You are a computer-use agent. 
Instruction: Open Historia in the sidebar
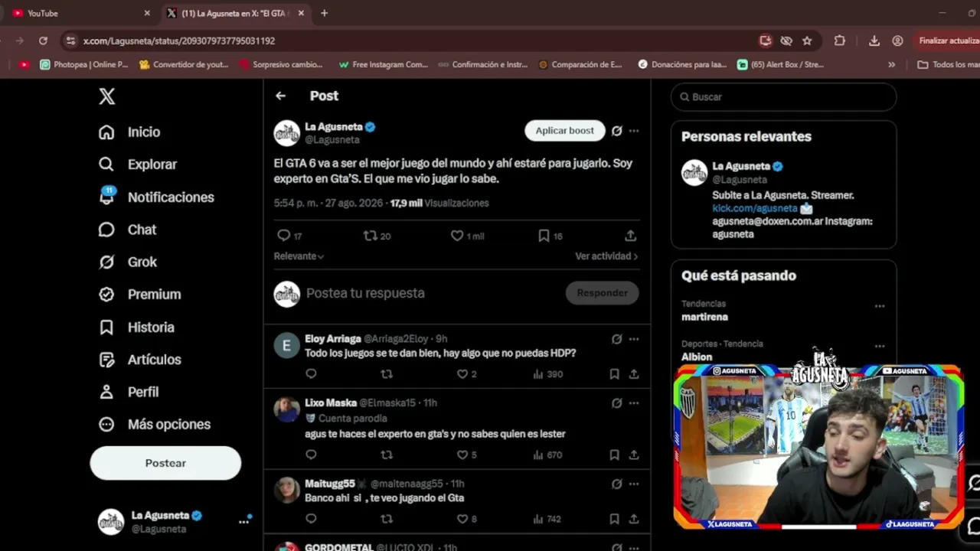point(136,328)
